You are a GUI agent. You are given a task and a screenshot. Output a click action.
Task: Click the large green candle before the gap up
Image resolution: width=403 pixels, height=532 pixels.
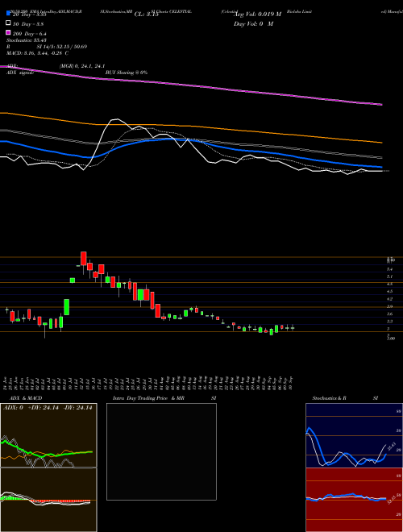pyautogui.click(x=67, y=307)
